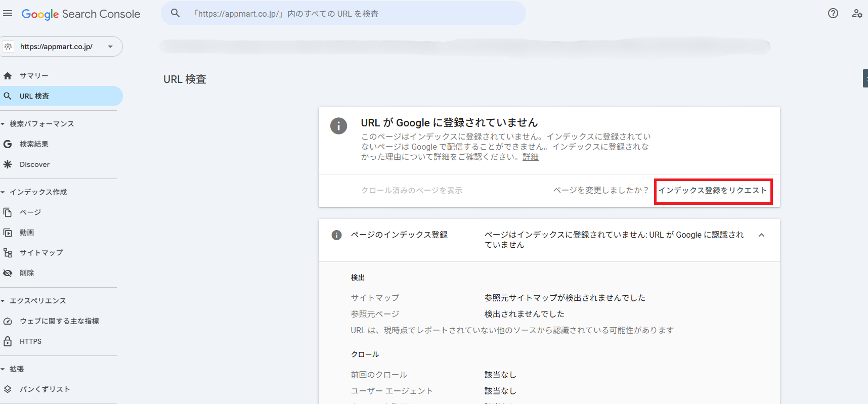Open the 詳細 link
The height and width of the screenshot is (404, 868).
click(x=531, y=157)
